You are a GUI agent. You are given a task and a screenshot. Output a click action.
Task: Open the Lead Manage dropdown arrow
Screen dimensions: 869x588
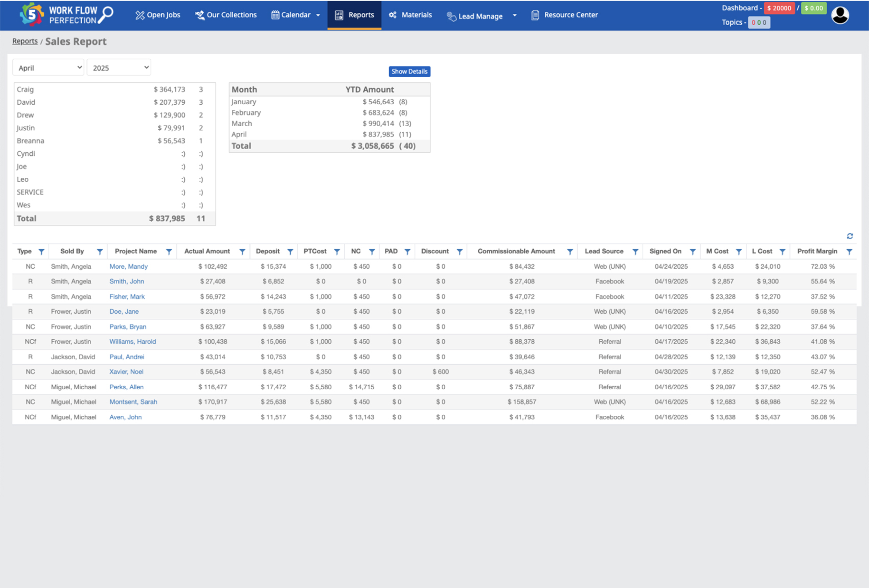[x=515, y=15]
